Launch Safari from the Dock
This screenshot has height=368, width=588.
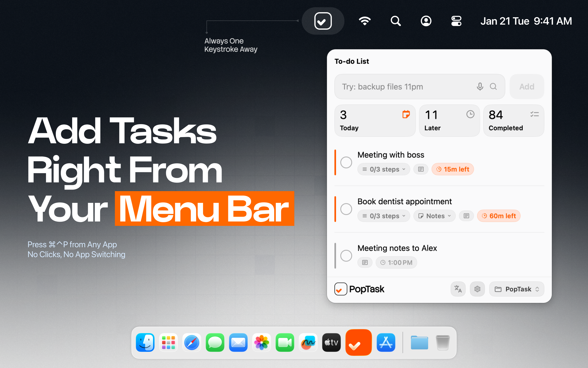192,343
